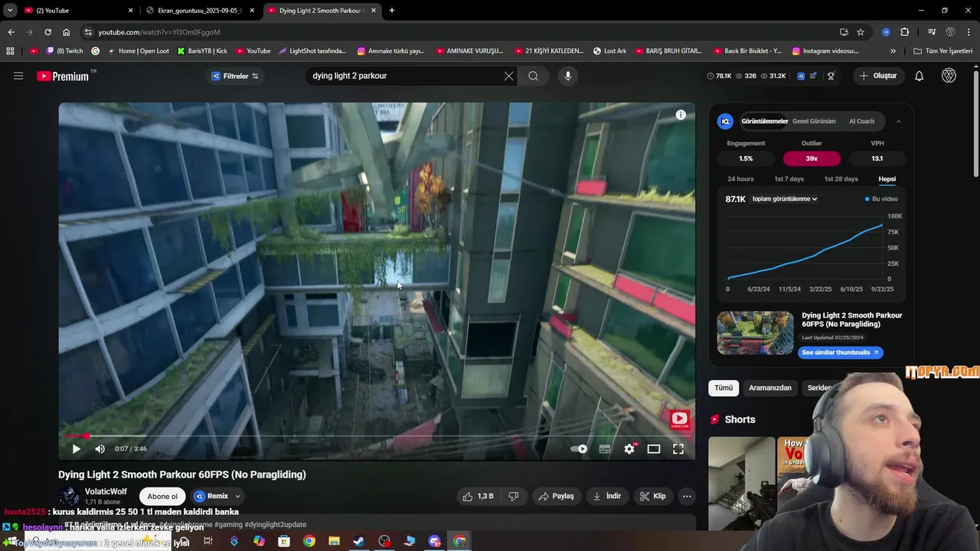Open vidIQ trophy icon in header
This screenshot has width=980, height=551.
(831, 76)
